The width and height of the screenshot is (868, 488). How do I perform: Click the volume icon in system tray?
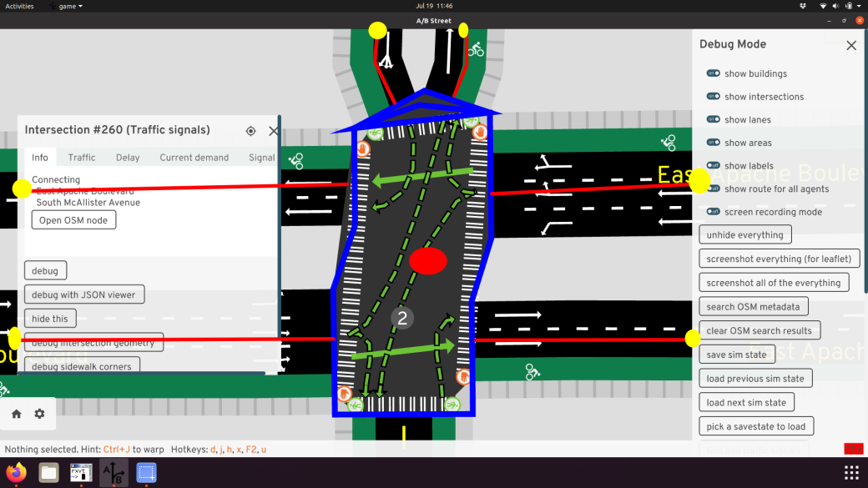pyautogui.click(x=835, y=6)
